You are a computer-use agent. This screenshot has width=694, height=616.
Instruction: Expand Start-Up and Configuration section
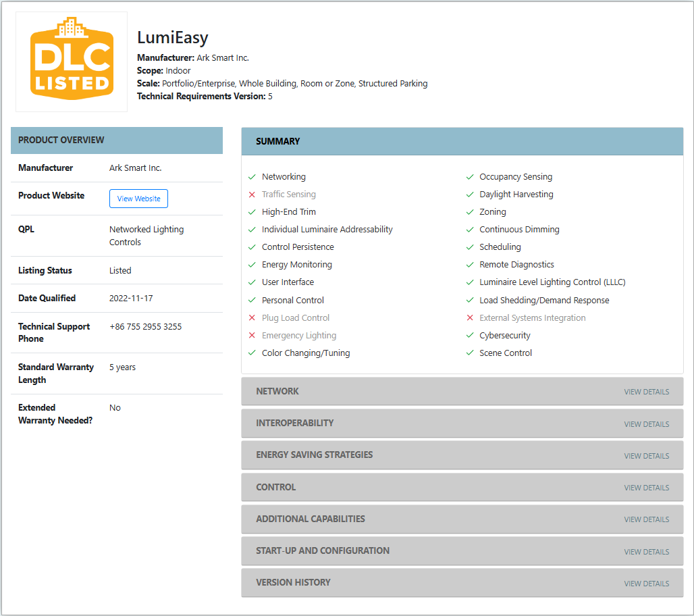pos(462,551)
